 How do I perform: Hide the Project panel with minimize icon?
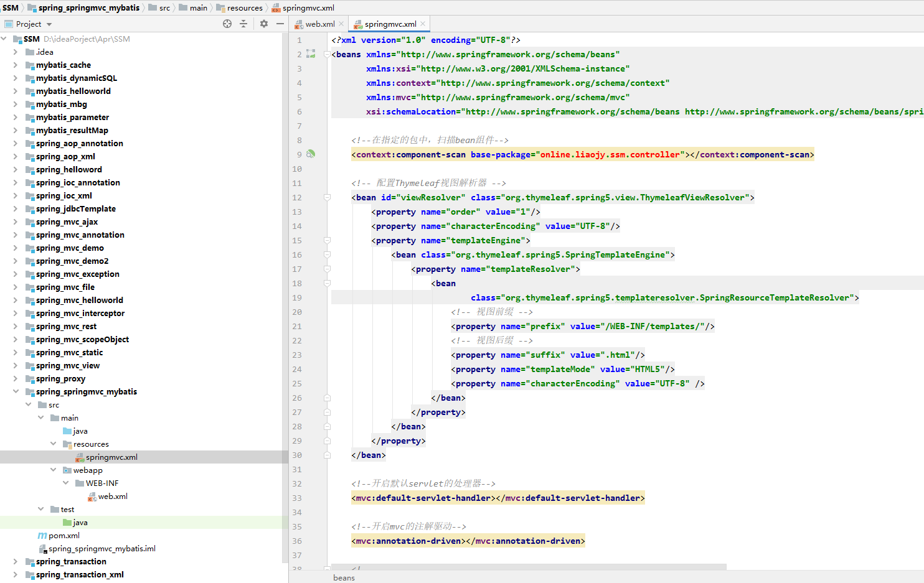280,24
